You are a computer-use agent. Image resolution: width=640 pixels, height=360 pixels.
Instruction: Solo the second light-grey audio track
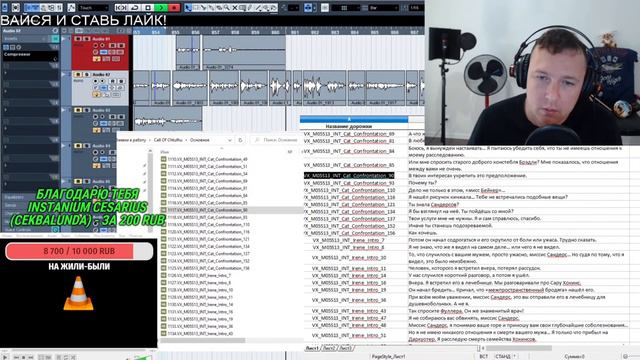click(x=87, y=75)
